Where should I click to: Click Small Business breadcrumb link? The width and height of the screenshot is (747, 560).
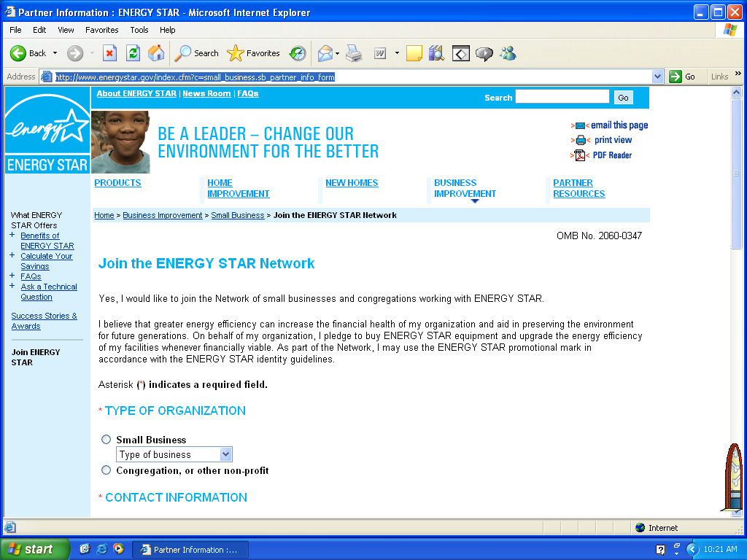237,215
